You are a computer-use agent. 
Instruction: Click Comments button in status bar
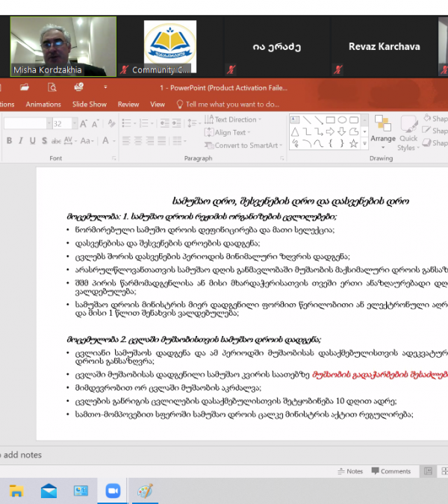(391, 471)
